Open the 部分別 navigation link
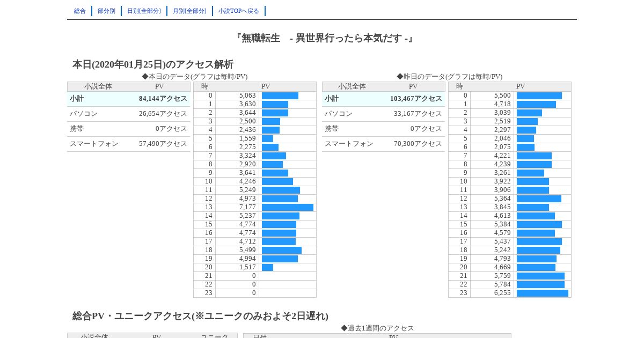Screen dimensions: 644x338 coord(106,11)
